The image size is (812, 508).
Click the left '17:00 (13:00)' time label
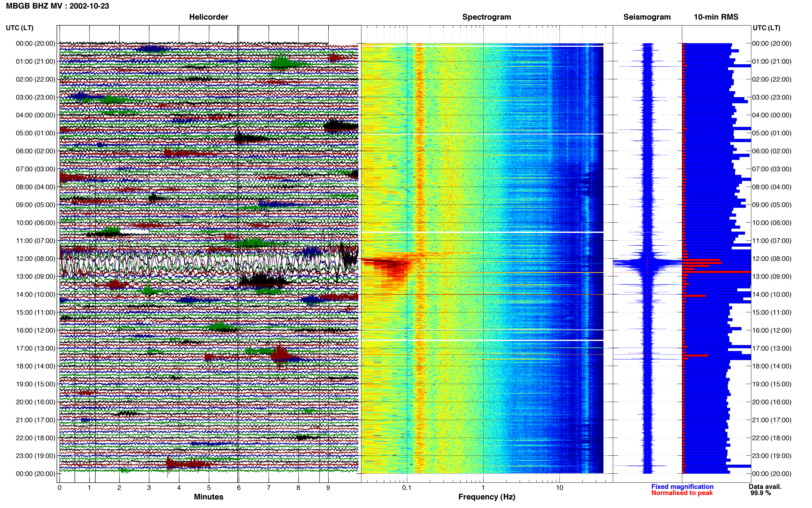pos(36,348)
